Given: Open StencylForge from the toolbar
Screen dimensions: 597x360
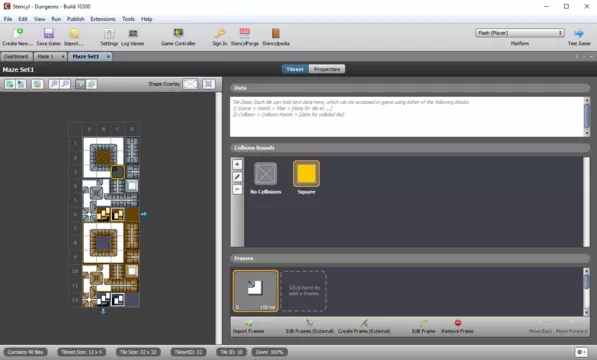Looking at the screenshot, I should point(244,33).
